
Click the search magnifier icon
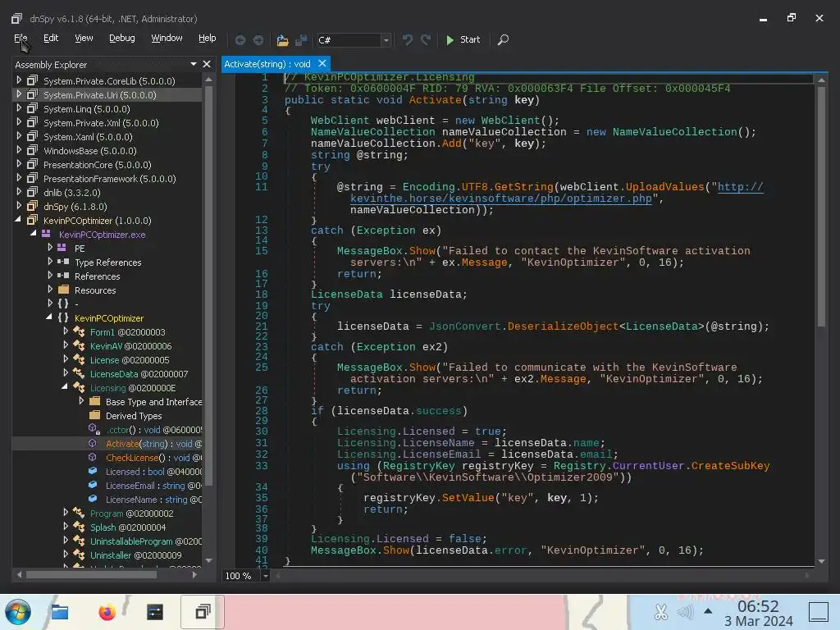(503, 39)
